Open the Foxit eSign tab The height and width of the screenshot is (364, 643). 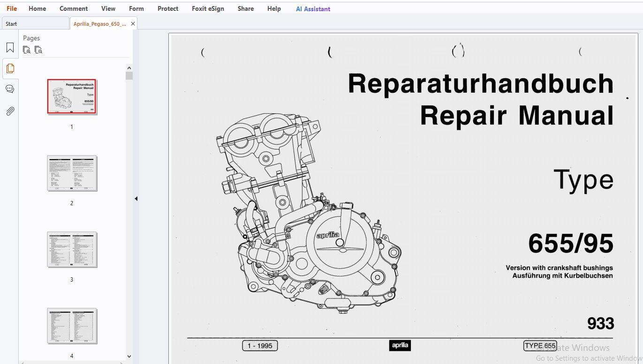(208, 8)
